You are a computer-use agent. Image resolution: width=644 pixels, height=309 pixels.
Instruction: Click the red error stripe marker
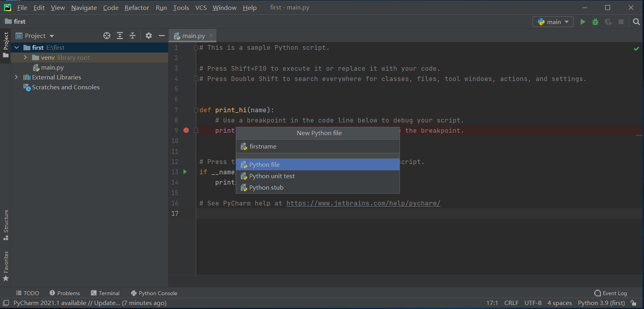point(639,136)
